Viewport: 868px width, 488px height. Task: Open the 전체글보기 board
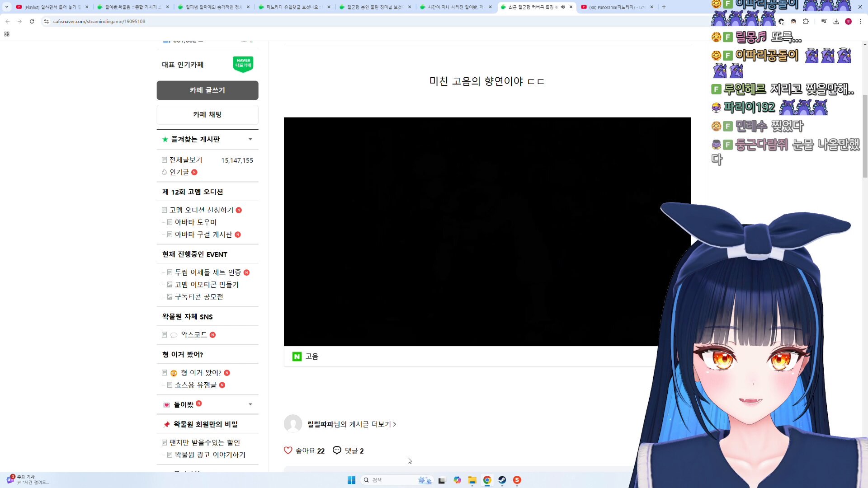click(186, 160)
